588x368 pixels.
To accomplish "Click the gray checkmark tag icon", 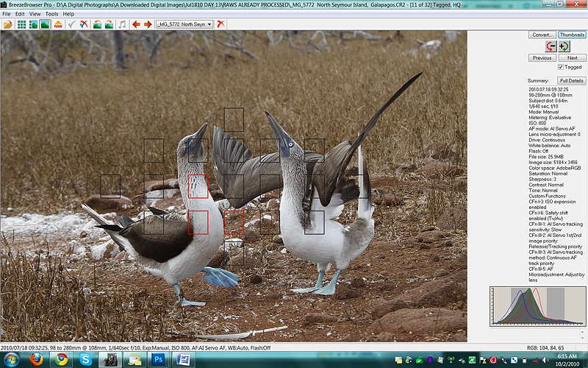I will click(x=71, y=24).
